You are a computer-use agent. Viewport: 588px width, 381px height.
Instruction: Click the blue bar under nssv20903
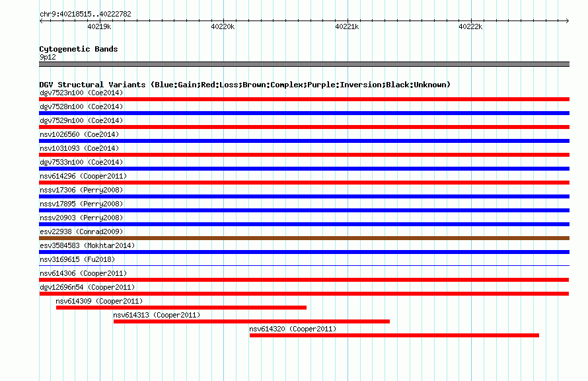coord(304,224)
